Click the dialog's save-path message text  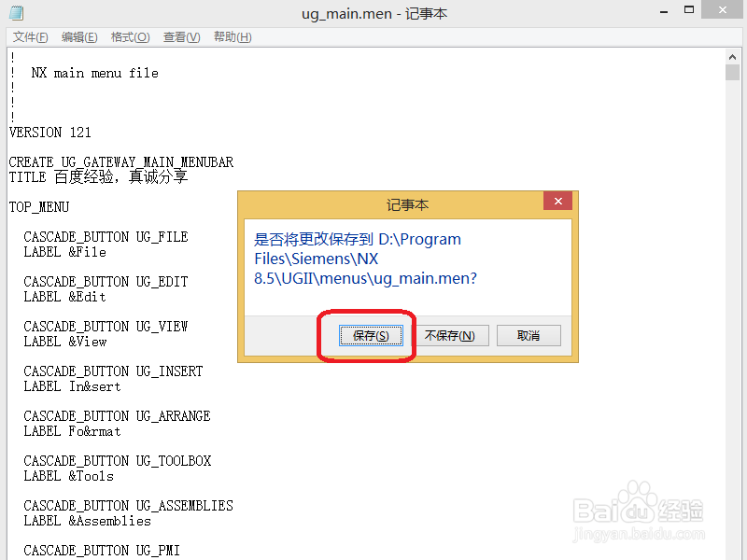click(365, 259)
